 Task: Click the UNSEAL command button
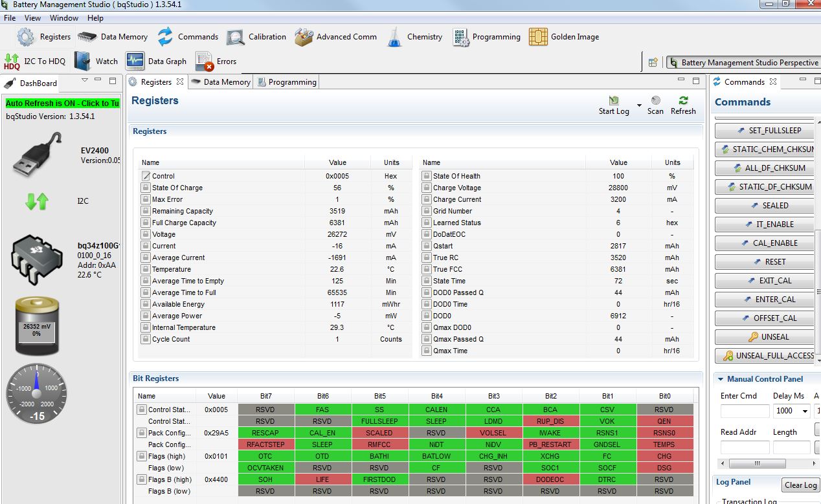765,337
